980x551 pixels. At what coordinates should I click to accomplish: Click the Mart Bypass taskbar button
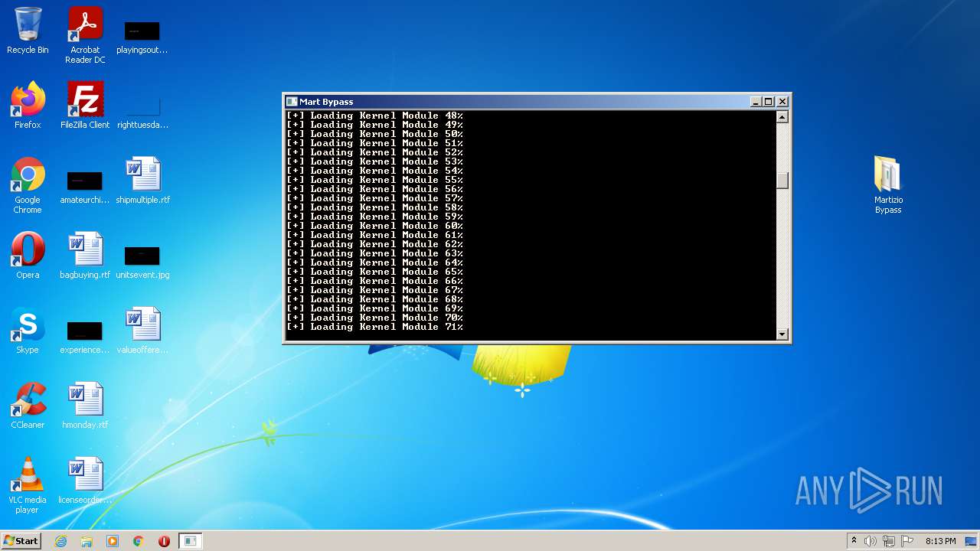pyautogui.click(x=190, y=541)
